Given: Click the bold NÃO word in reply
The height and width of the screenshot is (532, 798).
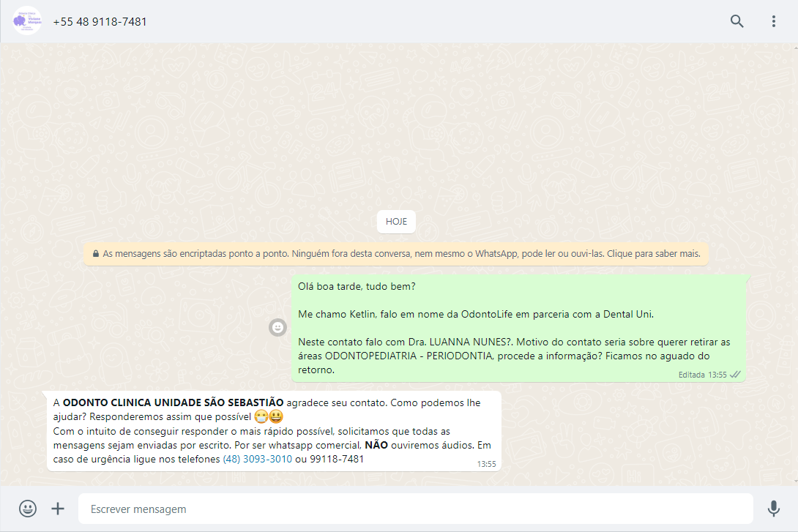Looking at the screenshot, I should (376, 446).
